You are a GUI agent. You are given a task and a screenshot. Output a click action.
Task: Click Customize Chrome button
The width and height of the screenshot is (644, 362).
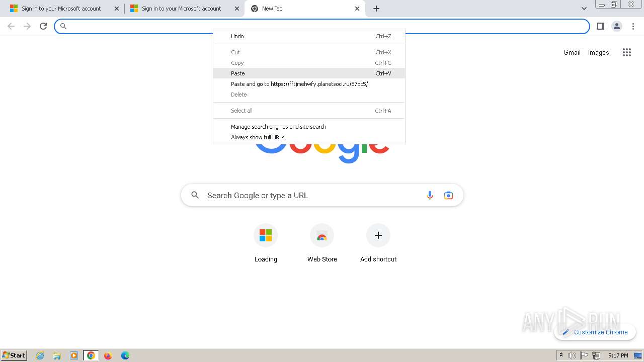pos(595,332)
